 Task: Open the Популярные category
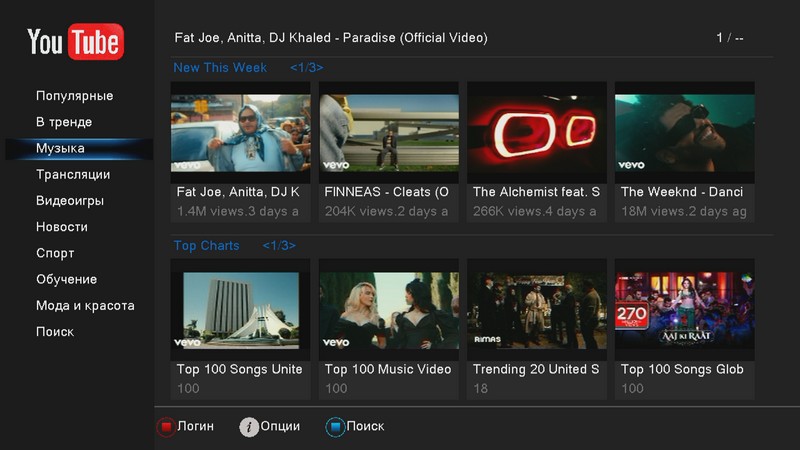coord(74,96)
